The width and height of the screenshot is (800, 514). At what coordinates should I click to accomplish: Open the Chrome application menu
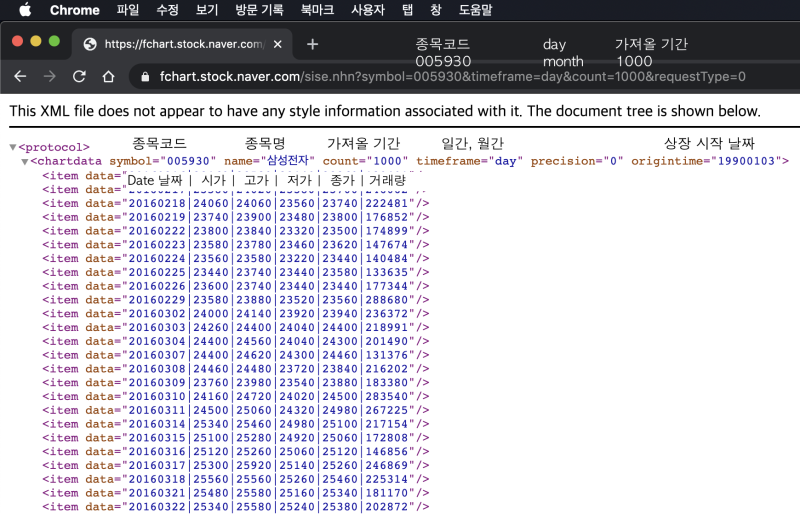tap(74, 10)
